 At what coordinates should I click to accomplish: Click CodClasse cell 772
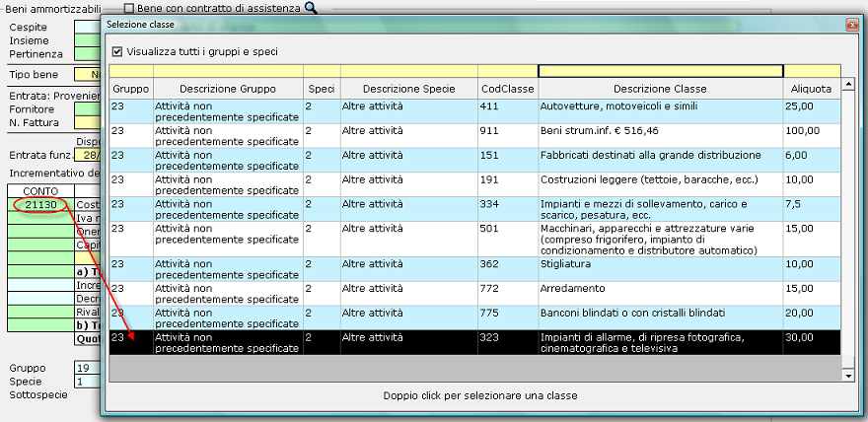coord(508,294)
